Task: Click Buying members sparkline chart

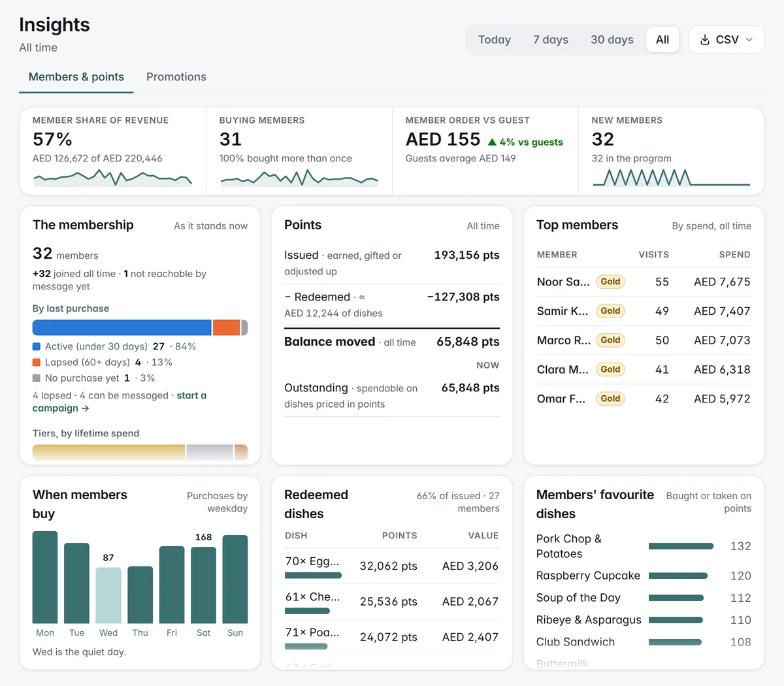Action: point(299,178)
